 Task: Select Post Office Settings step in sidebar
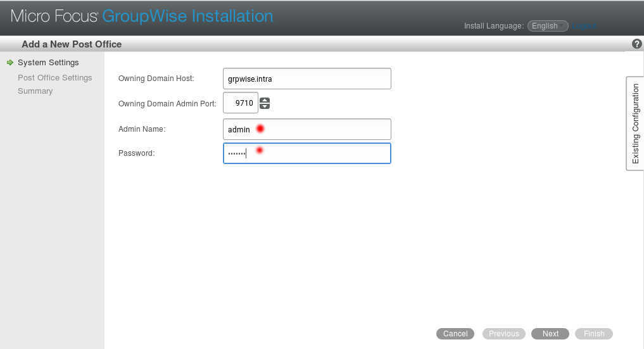[54, 78]
